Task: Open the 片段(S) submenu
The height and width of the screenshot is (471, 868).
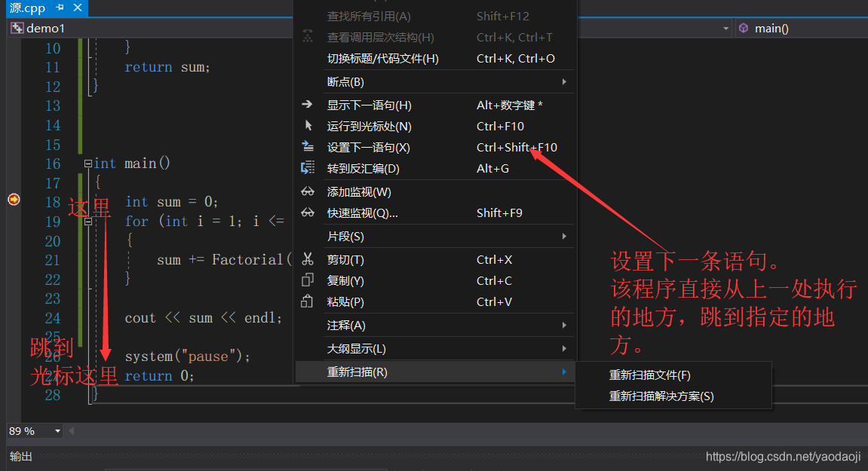Action: 435,237
